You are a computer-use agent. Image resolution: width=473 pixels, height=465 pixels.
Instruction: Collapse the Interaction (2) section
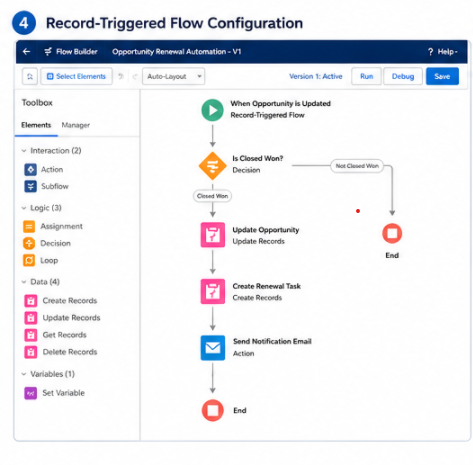click(24, 151)
